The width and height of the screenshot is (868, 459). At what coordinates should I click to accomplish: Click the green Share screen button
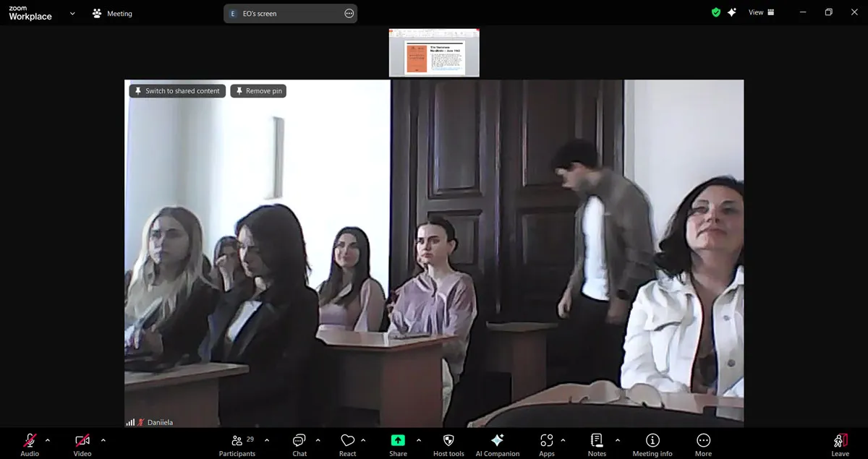pyautogui.click(x=398, y=440)
